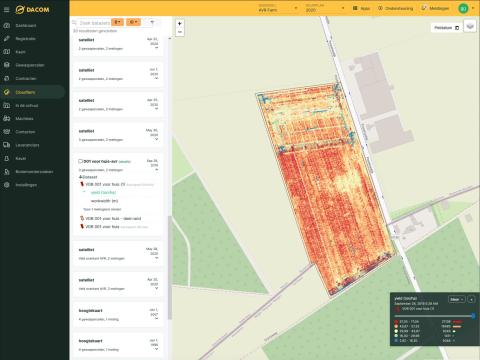Click the Leveranciers truck icon
Screen dimensions: 480x360
(x=7, y=145)
